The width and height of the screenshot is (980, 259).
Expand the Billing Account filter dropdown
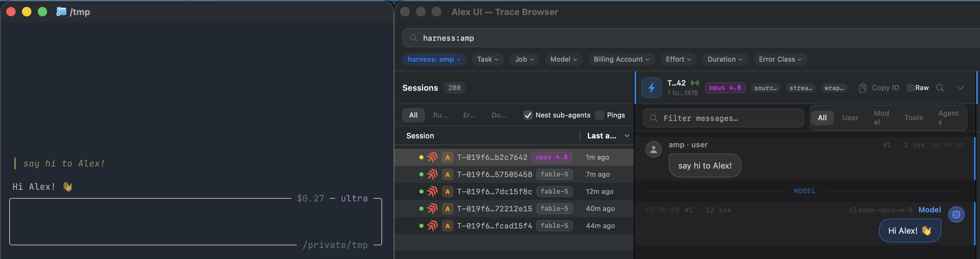[x=621, y=59]
